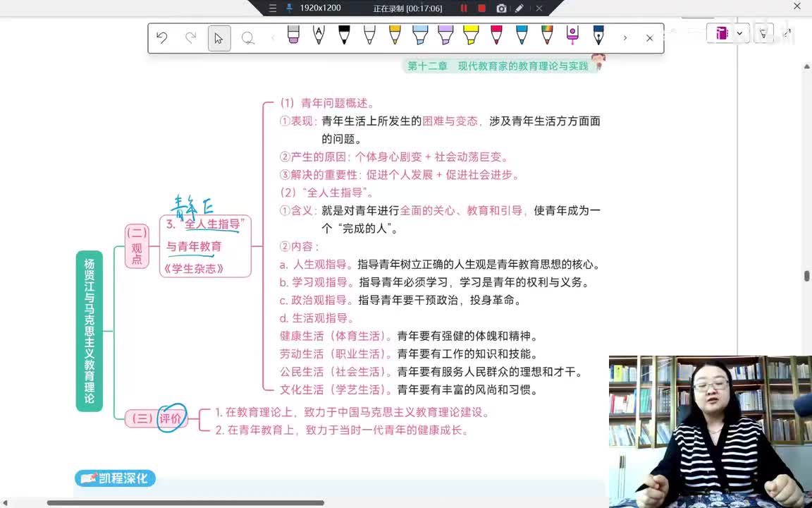Pick the eraser tool

293,35
